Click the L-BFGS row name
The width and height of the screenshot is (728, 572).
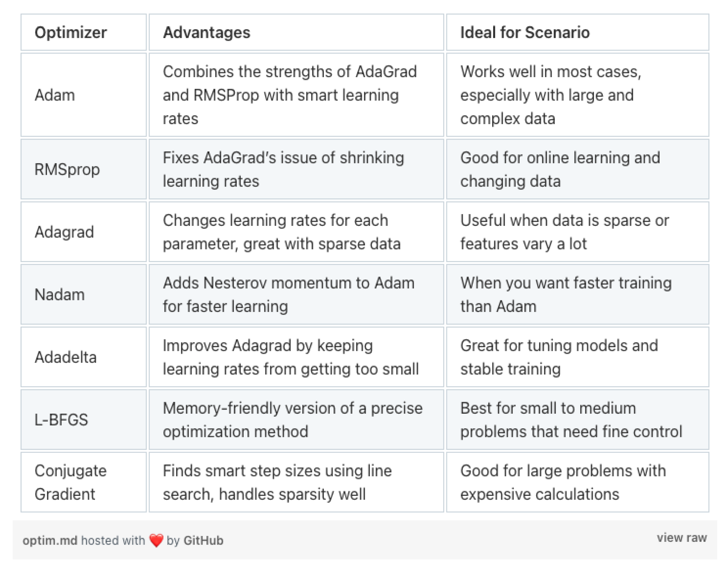61,420
